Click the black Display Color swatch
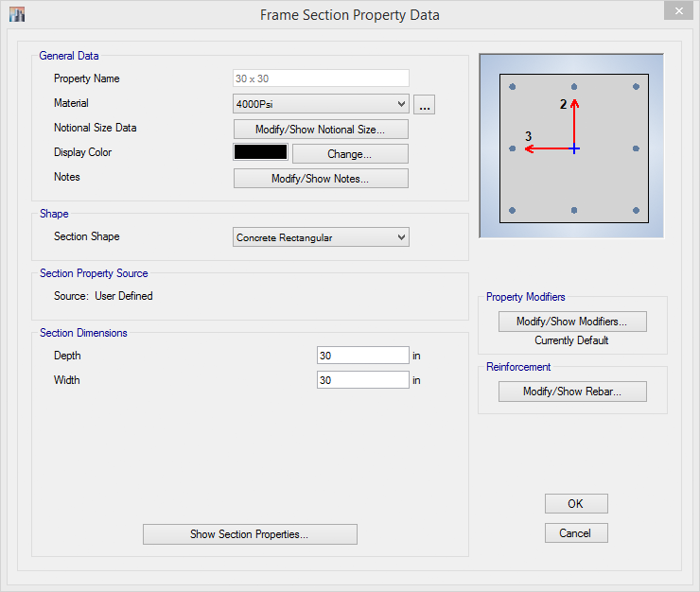The height and width of the screenshot is (592, 700). coord(261,152)
